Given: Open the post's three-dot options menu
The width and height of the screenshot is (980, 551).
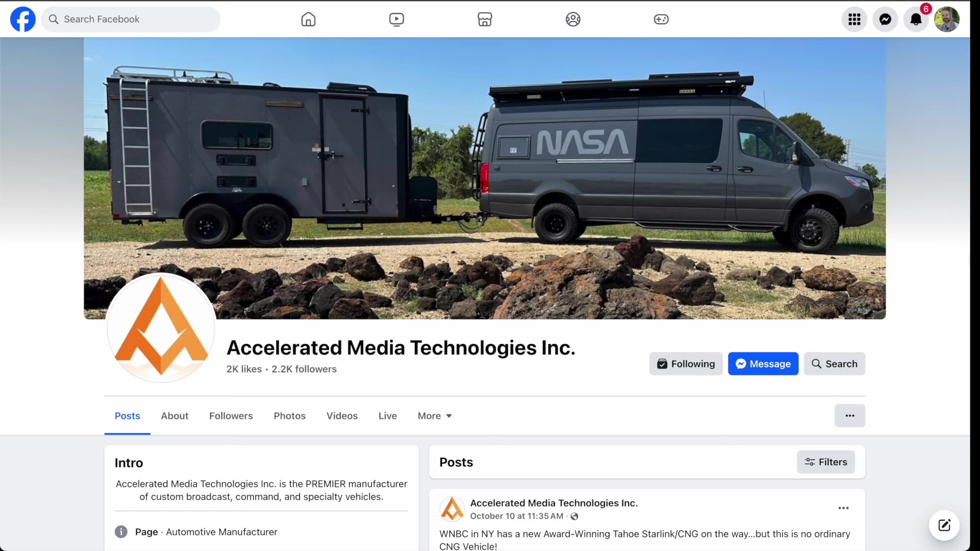Looking at the screenshot, I should (x=844, y=508).
